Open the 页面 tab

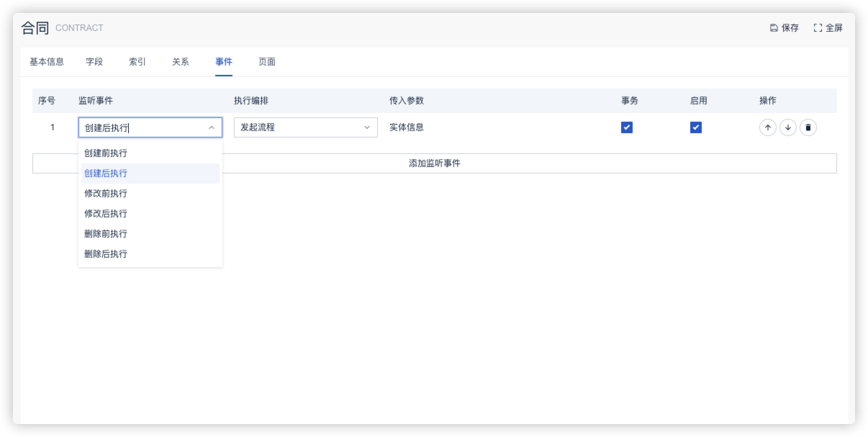267,62
